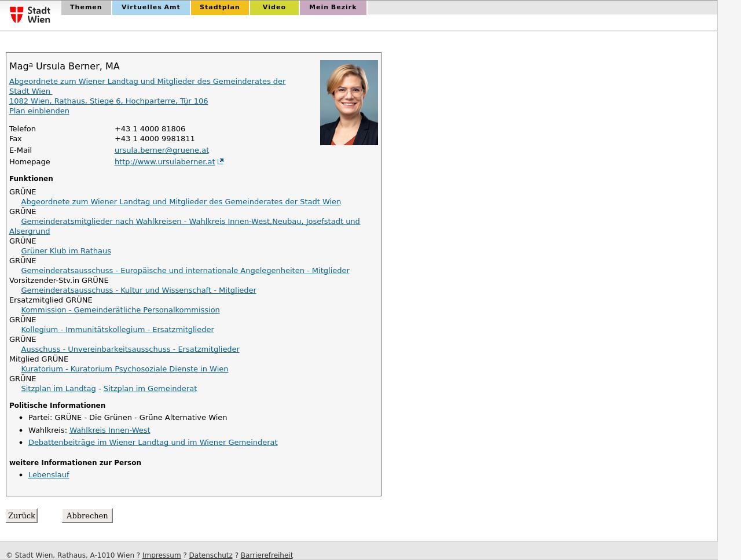The height and width of the screenshot is (560, 741).
Task: Click Plan einblenden link
Action: tap(39, 111)
